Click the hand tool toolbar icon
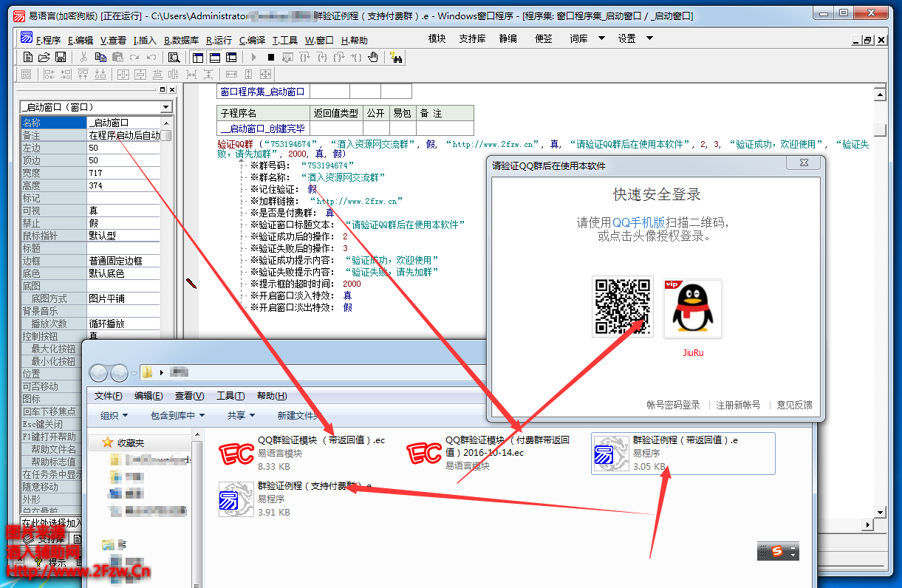902x588 pixels. pyautogui.click(x=373, y=57)
